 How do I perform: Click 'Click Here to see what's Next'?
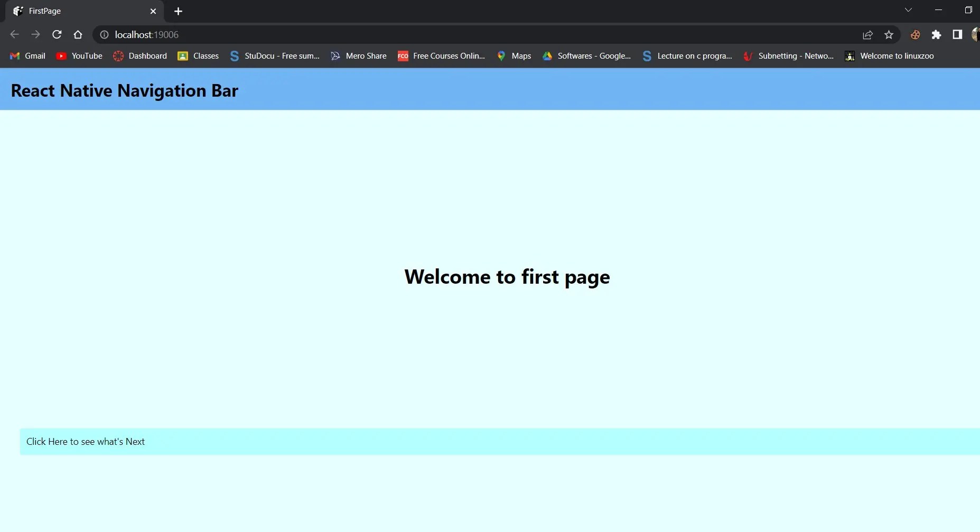(86, 441)
